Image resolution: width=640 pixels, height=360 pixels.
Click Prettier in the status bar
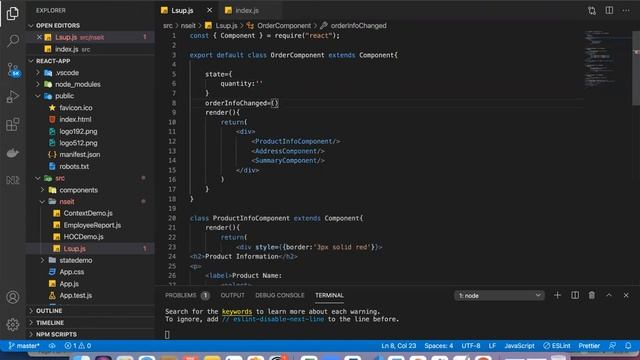click(589, 346)
